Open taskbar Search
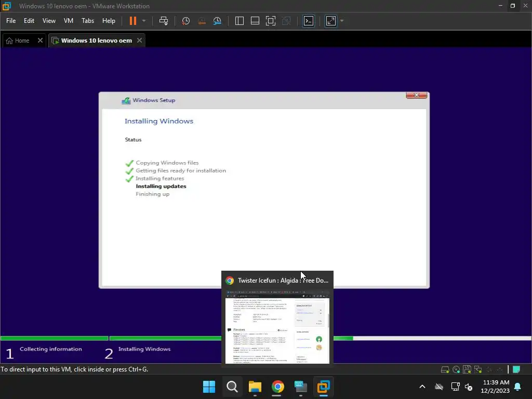 pos(232,387)
